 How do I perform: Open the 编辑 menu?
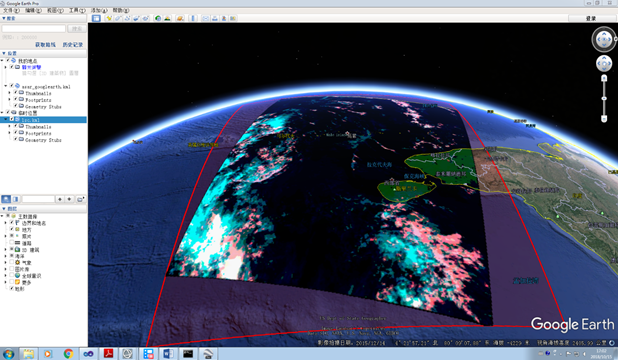(33, 10)
